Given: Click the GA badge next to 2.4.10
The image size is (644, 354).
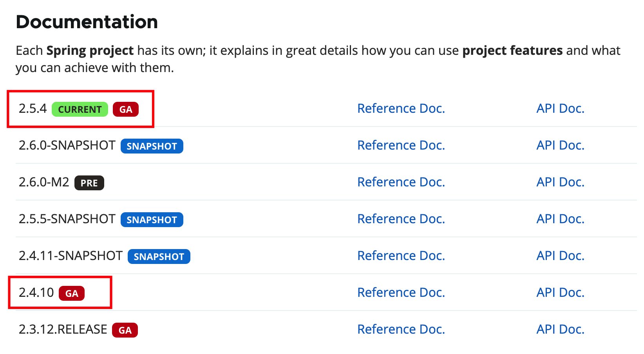Looking at the screenshot, I should 71,293.
